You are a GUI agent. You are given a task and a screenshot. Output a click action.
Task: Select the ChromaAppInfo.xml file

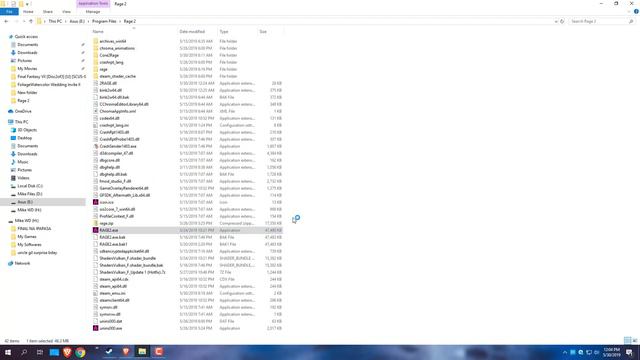coord(118,111)
